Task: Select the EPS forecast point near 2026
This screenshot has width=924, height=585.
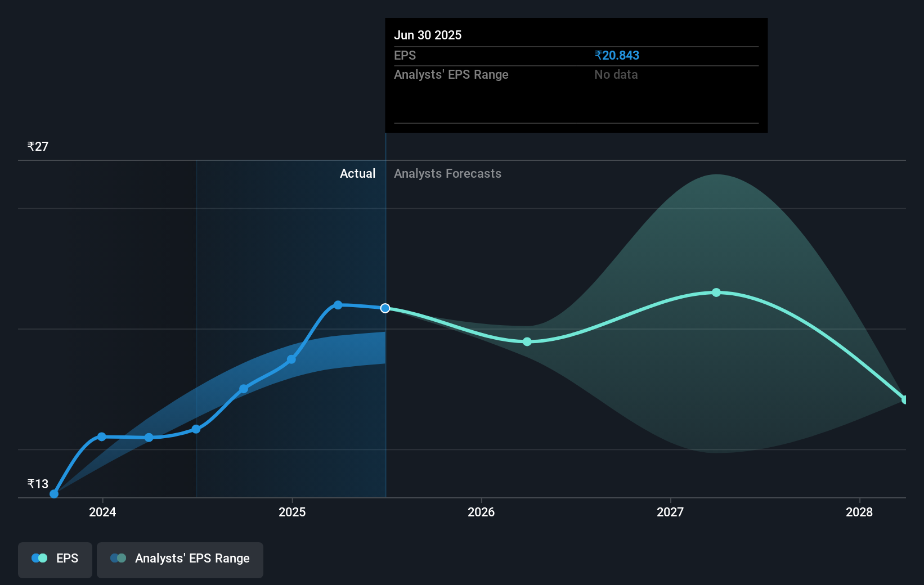Action: click(x=527, y=341)
